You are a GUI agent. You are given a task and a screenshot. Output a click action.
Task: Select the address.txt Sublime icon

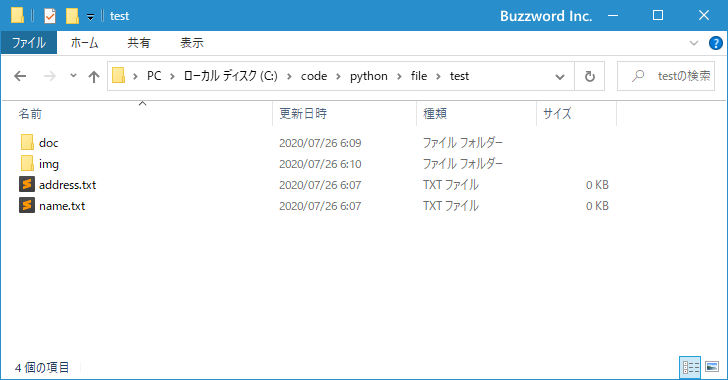point(27,184)
